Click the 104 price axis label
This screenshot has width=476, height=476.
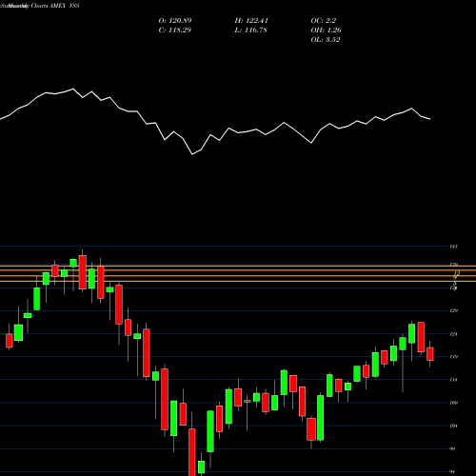[x=454, y=426]
